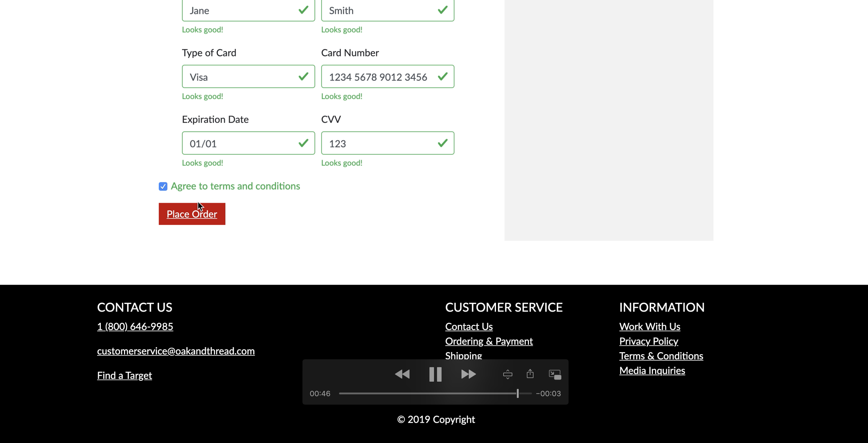Screen dimensions: 868x443
Task: Open the customer service email link
Action: pos(175,351)
